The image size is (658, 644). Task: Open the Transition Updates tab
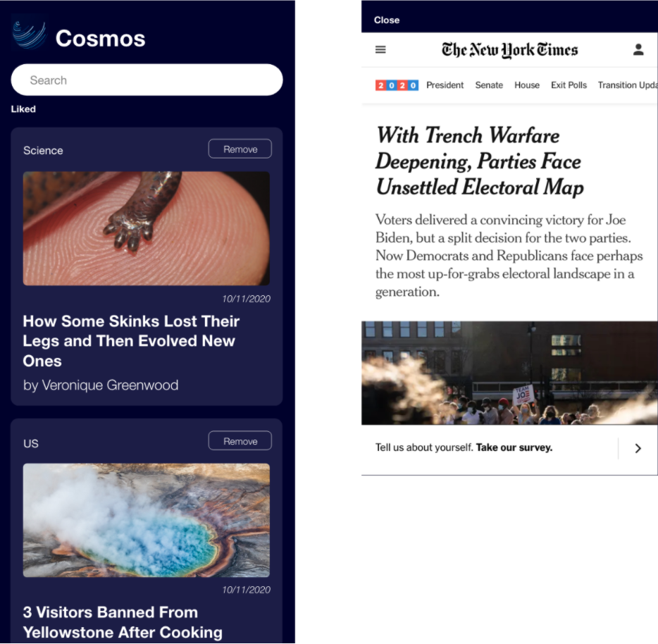[x=628, y=85]
